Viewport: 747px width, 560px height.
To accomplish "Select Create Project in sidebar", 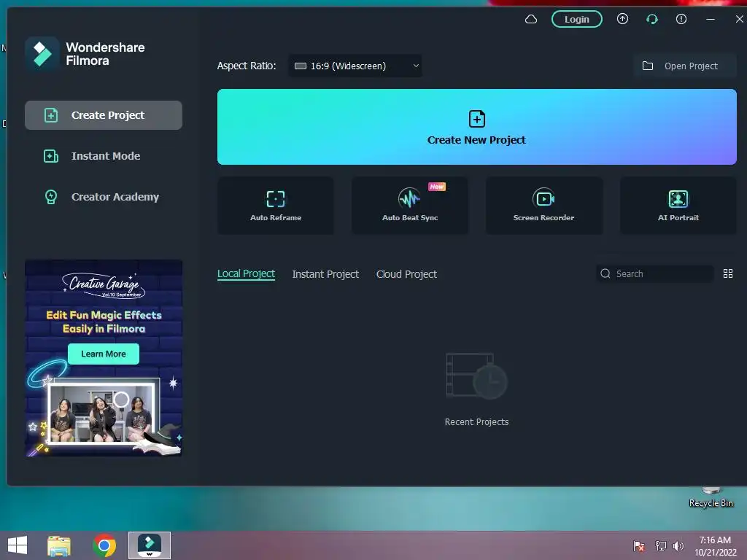I will pyautogui.click(x=104, y=115).
